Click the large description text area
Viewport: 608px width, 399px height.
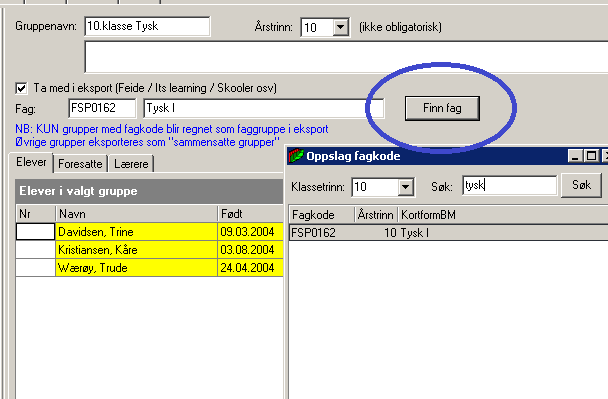(346, 57)
